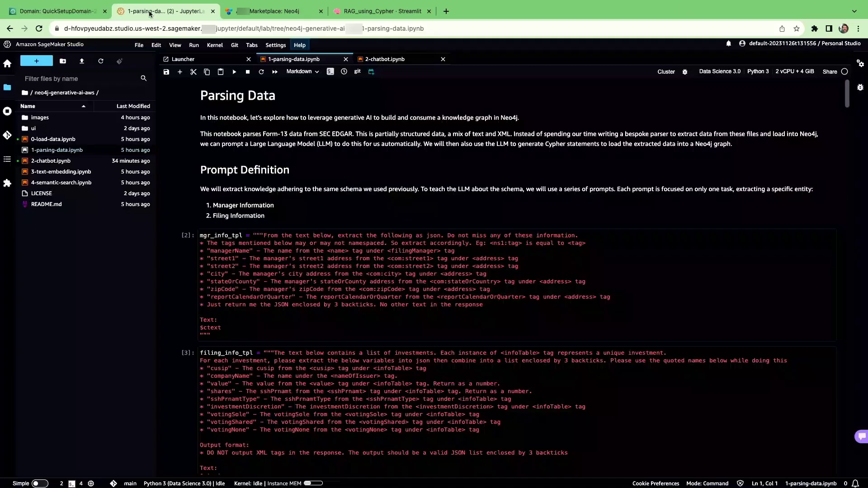The image size is (868, 488).
Task: Run the selected cell with the play button
Action: click(x=234, y=72)
